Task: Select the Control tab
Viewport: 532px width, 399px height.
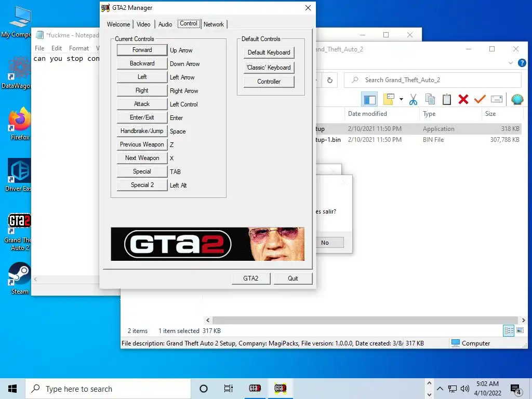Action: 189,24
